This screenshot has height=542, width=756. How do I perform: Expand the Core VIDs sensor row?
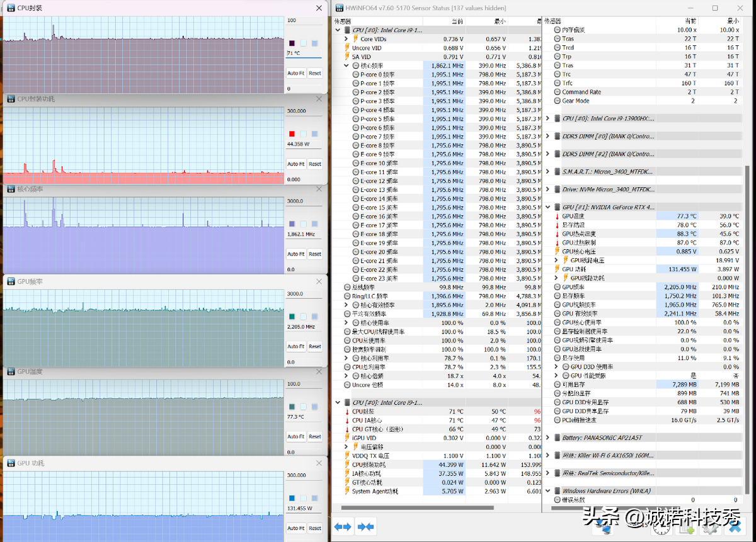tap(346, 39)
